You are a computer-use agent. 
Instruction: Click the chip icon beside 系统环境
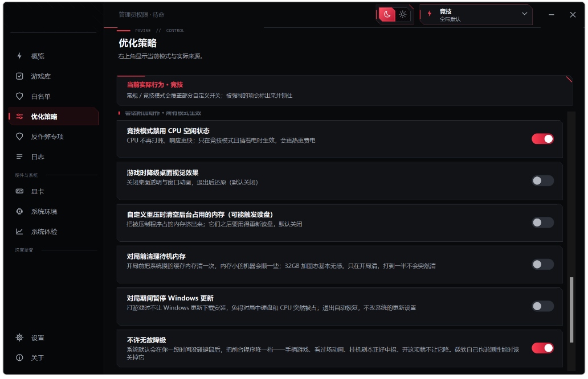[x=19, y=212]
